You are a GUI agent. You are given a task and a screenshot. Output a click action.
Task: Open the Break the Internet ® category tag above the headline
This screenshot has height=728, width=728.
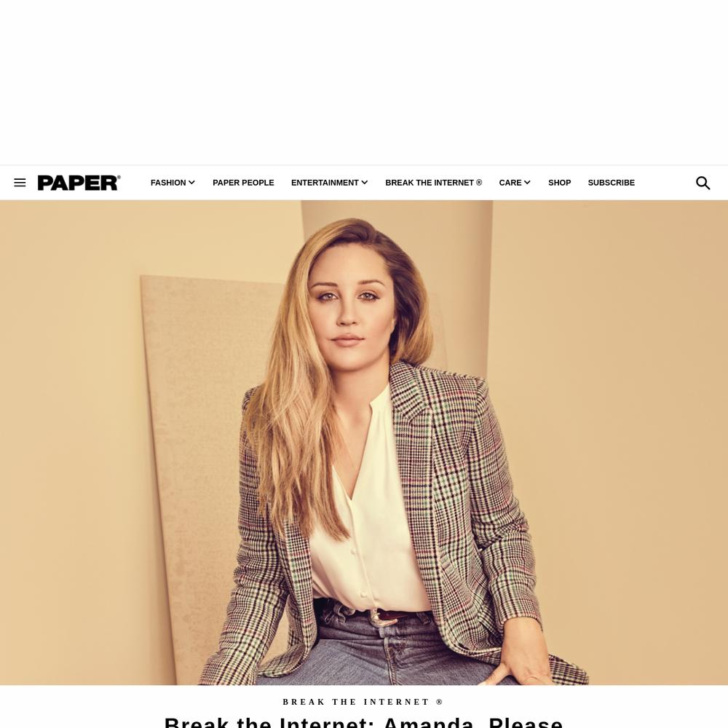(x=363, y=702)
